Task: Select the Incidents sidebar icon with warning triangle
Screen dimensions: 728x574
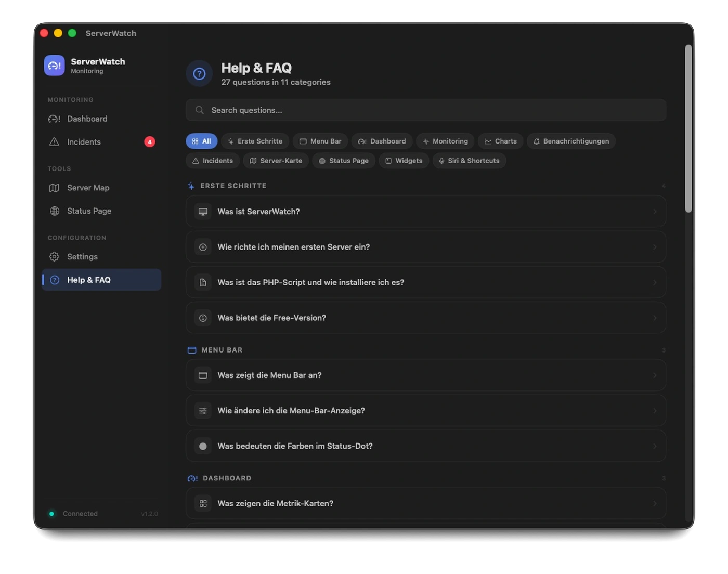Action: 54,141
